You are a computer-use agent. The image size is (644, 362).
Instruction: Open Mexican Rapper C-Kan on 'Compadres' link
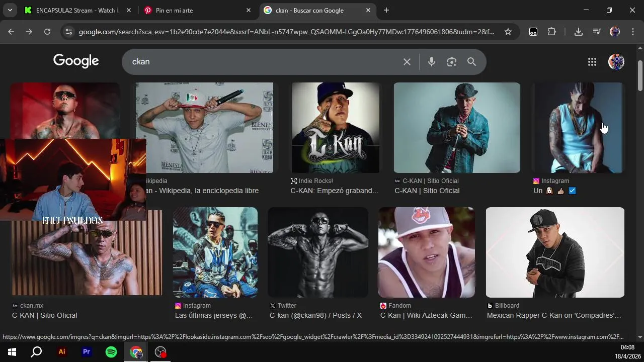click(554, 315)
